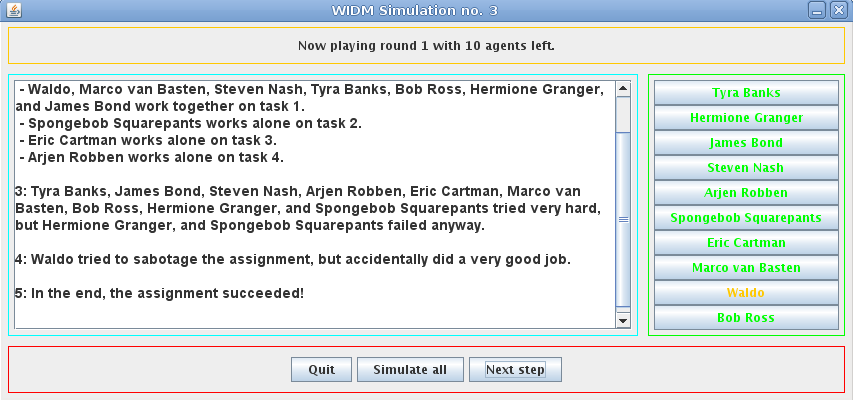Click the scrollbar up arrow

623,89
